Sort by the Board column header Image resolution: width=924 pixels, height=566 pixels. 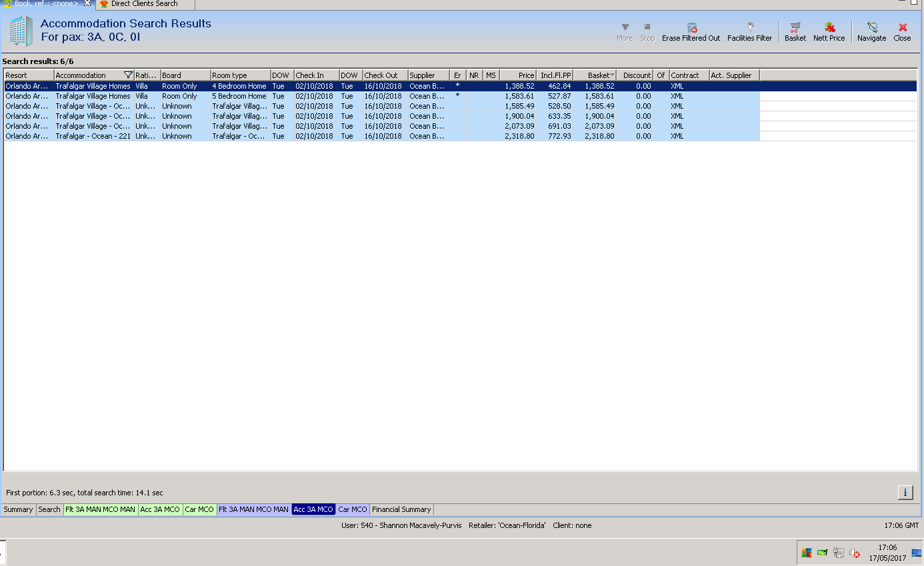[x=185, y=75]
